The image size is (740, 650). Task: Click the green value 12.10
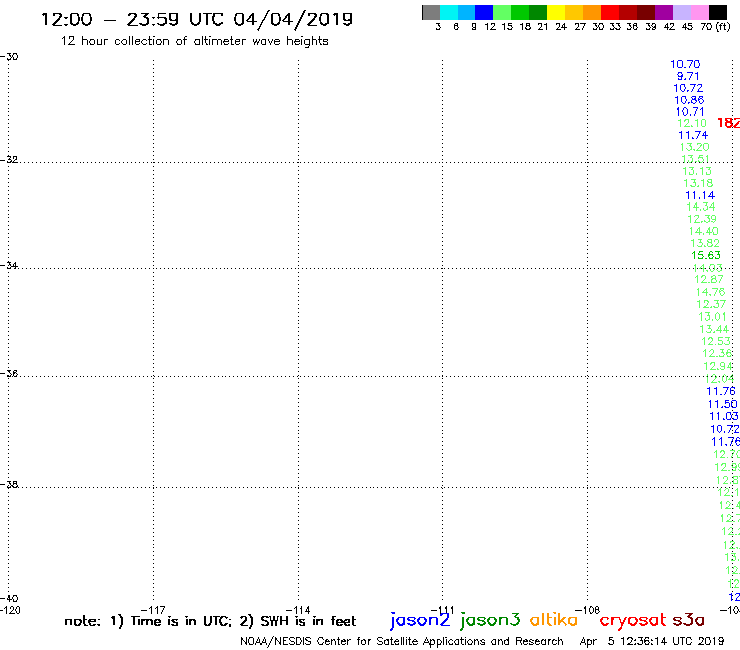[x=692, y=123]
